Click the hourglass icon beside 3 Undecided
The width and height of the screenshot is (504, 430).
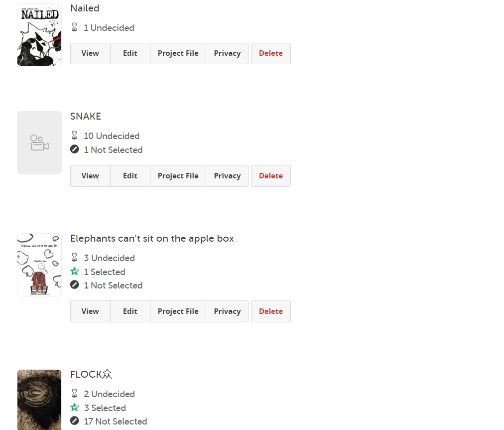coord(74,257)
